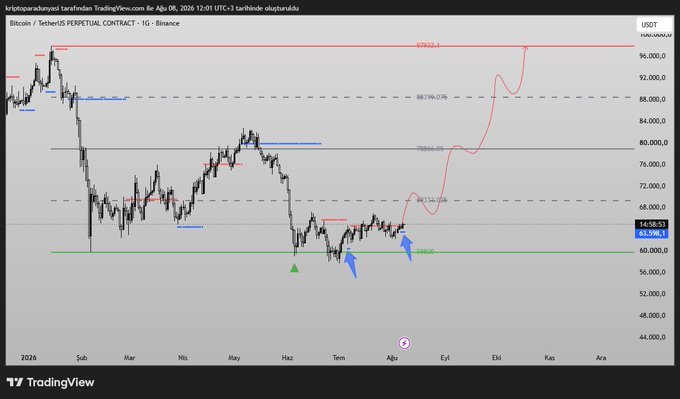Click the 84.000,0 price axis label

(652, 121)
